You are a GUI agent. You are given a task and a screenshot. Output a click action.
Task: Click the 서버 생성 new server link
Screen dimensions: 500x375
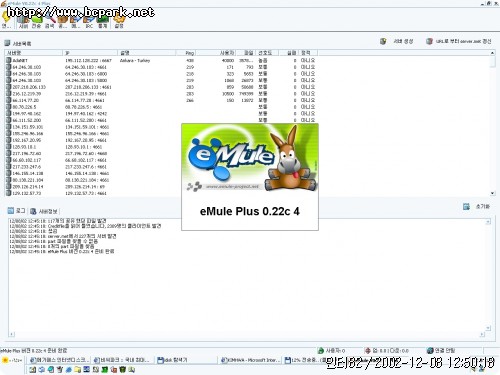click(403, 41)
